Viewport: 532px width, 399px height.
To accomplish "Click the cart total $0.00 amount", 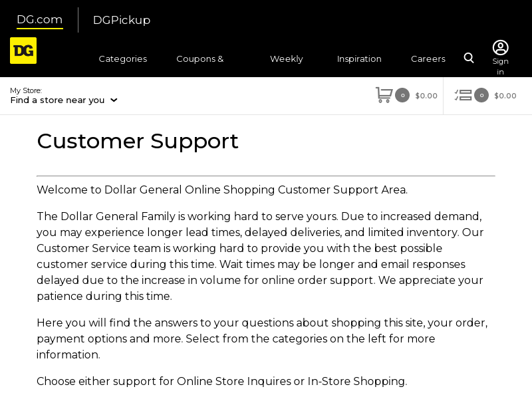I will [x=426, y=96].
